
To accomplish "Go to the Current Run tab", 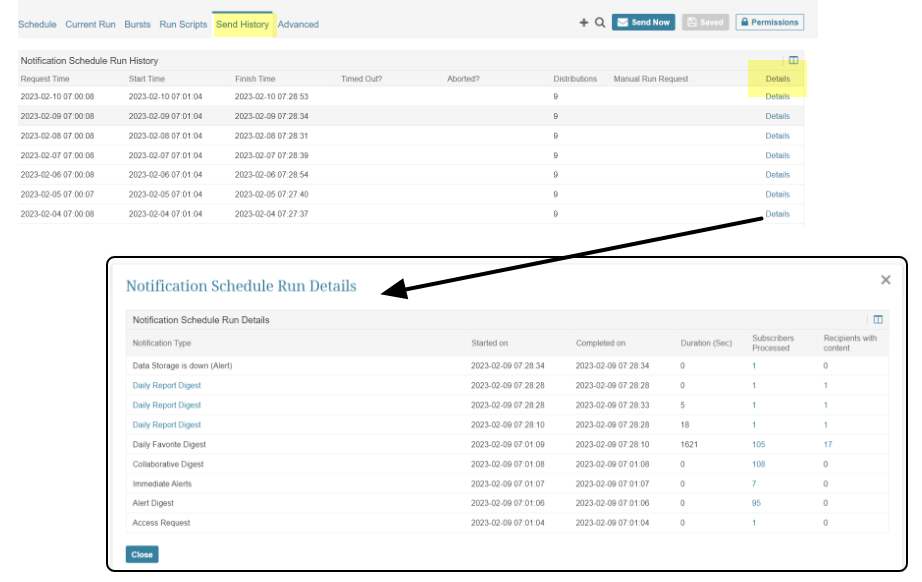I will (x=90, y=24).
